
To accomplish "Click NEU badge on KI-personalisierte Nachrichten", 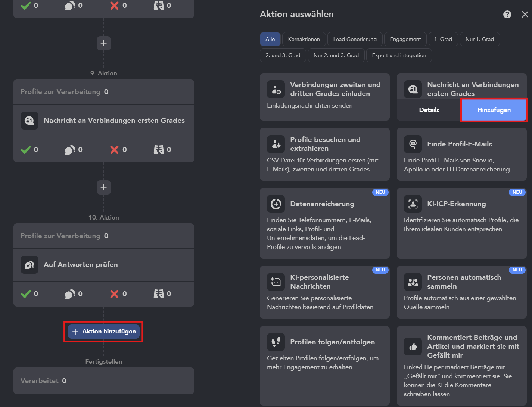I will coord(380,270).
